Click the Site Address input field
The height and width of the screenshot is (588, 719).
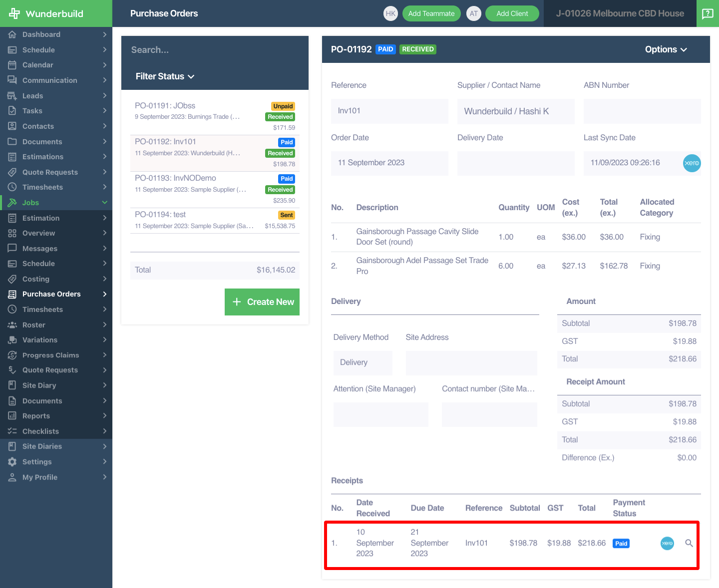point(471,363)
